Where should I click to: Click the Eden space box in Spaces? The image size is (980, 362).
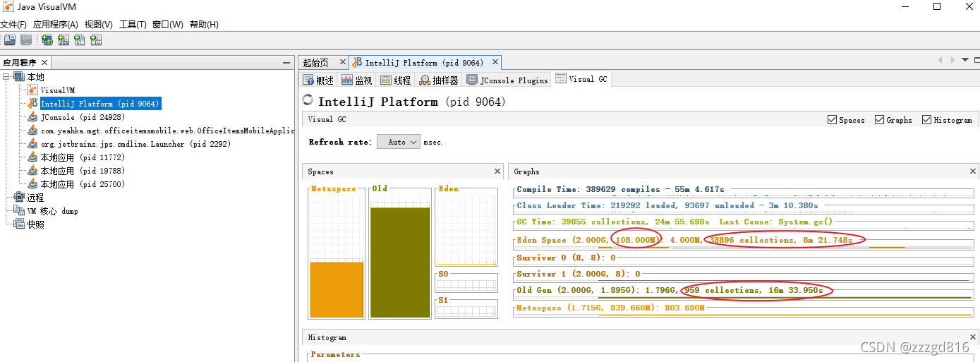tap(466, 228)
